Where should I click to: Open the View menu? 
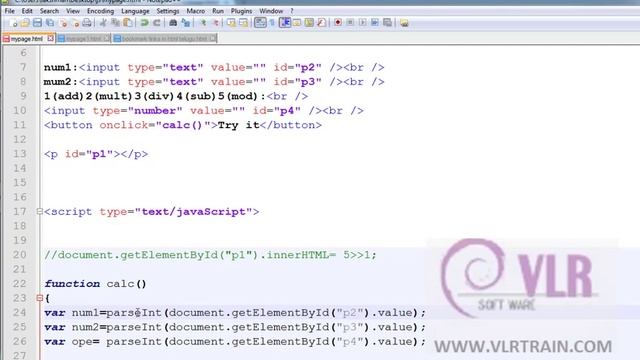pyautogui.click(x=73, y=11)
